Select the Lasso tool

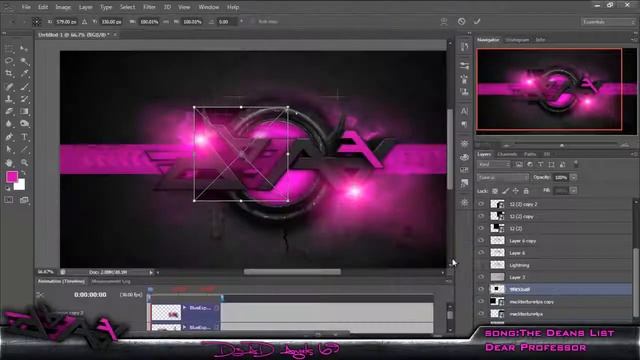9,61
